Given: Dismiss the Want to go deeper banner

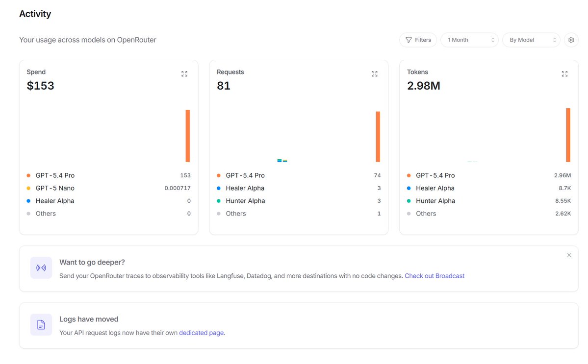Looking at the screenshot, I should 569,255.
